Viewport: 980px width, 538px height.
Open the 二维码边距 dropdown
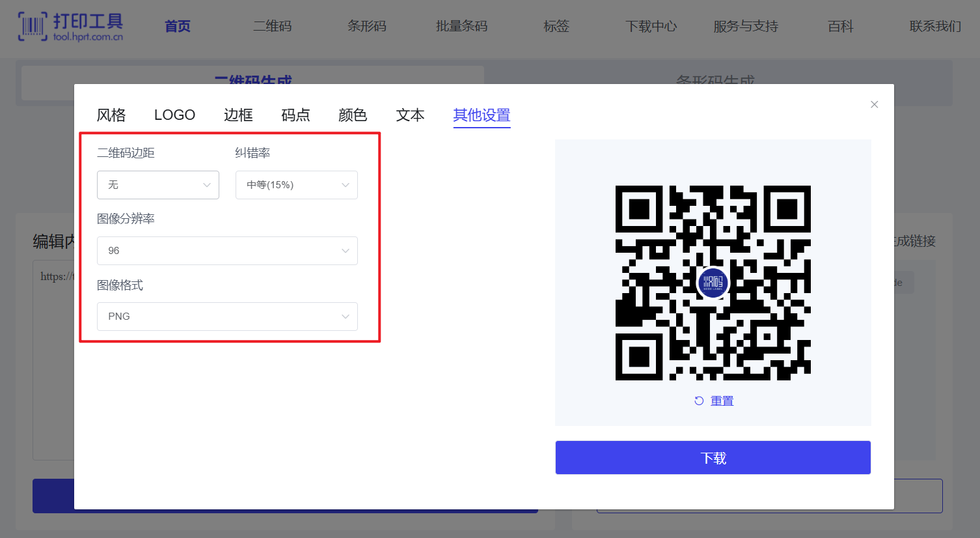point(158,185)
